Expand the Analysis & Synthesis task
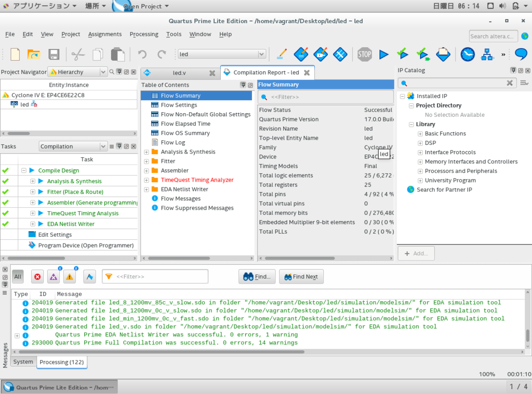 point(33,181)
